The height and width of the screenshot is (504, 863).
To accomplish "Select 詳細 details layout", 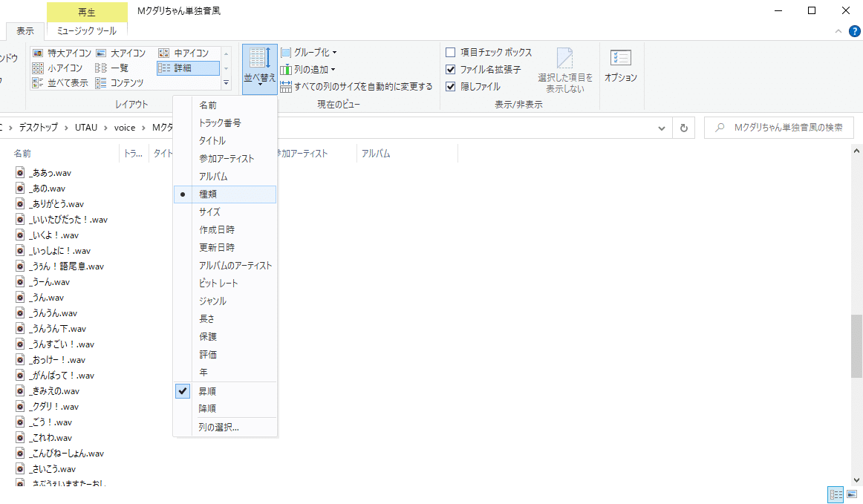I will (x=188, y=68).
